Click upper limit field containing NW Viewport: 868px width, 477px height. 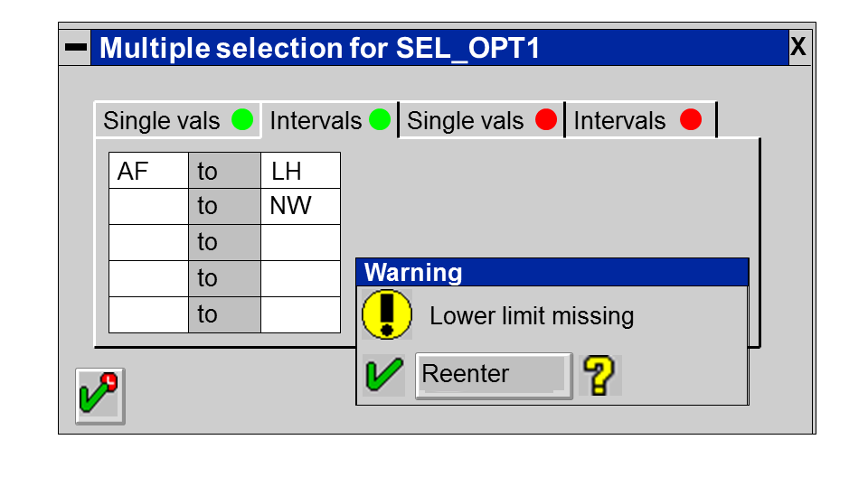pos(300,207)
